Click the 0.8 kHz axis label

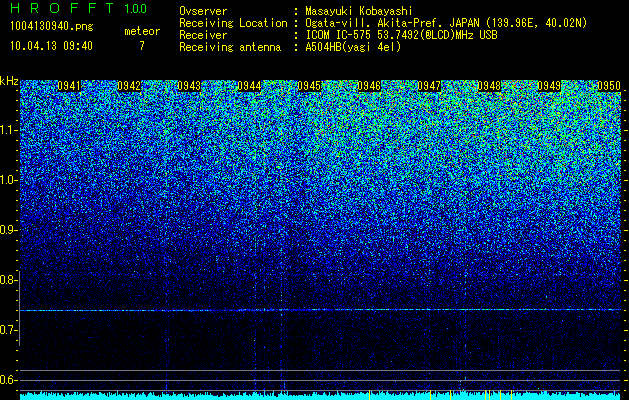pos(7,280)
